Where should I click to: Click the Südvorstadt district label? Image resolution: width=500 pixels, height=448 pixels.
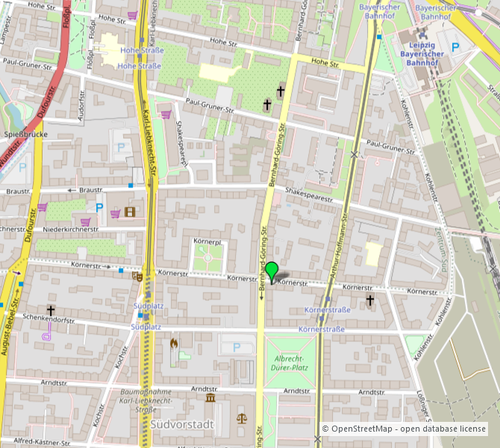[182, 424]
